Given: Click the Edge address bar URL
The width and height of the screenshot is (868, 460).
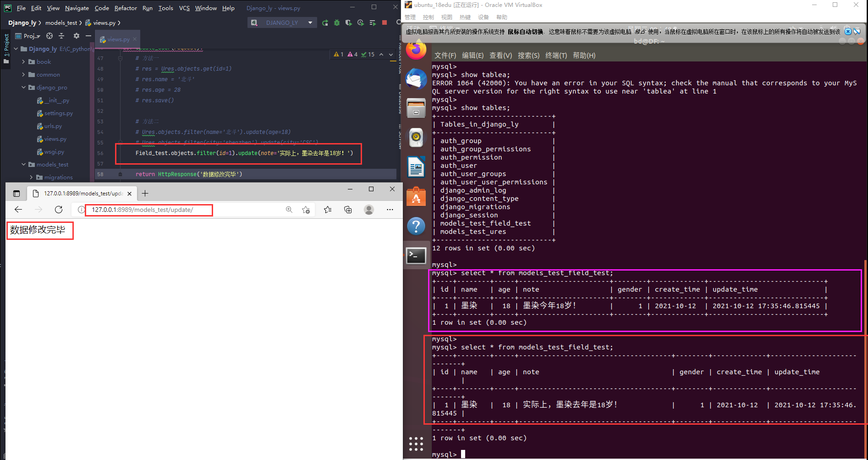Looking at the screenshot, I should 142,210.
